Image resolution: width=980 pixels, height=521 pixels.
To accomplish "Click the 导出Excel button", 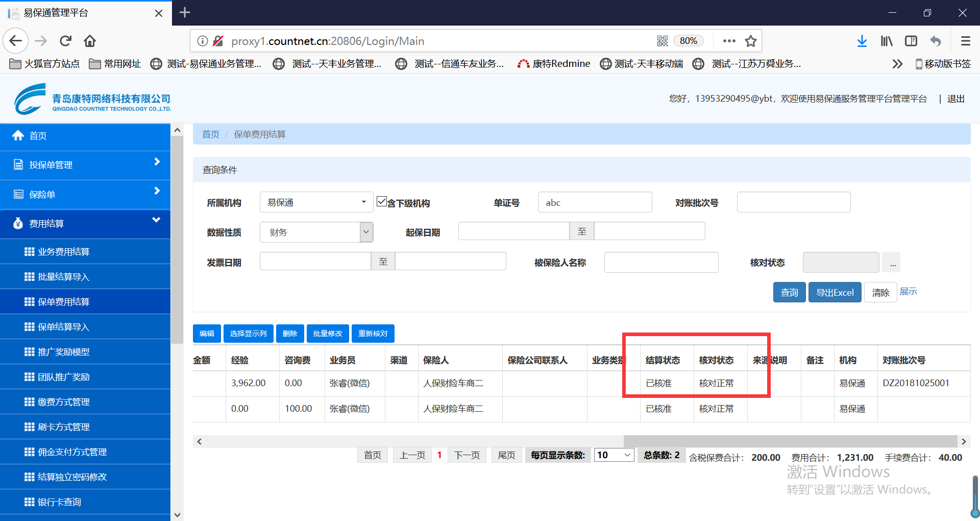I will tap(835, 293).
